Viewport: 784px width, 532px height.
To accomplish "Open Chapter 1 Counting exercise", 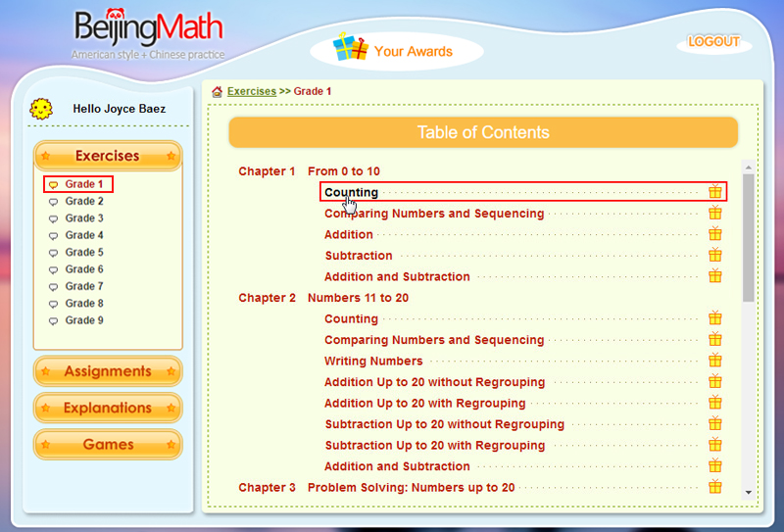I will point(351,192).
